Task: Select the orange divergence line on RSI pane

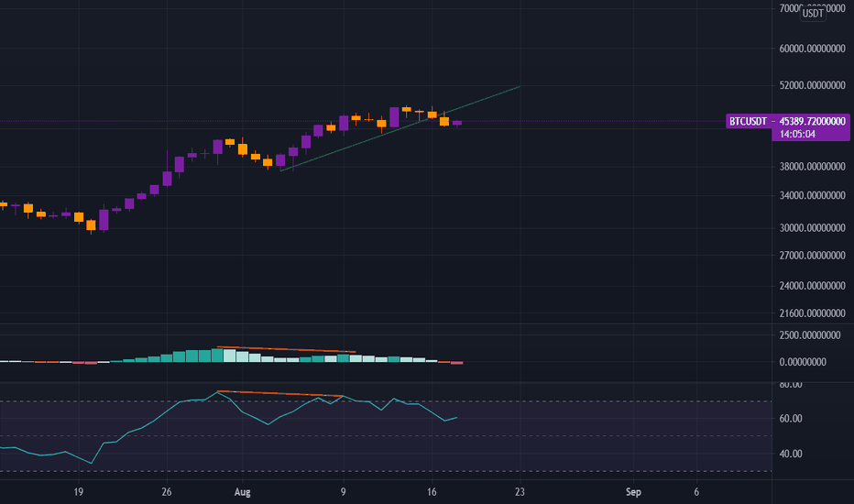Action: click(280, 393)
